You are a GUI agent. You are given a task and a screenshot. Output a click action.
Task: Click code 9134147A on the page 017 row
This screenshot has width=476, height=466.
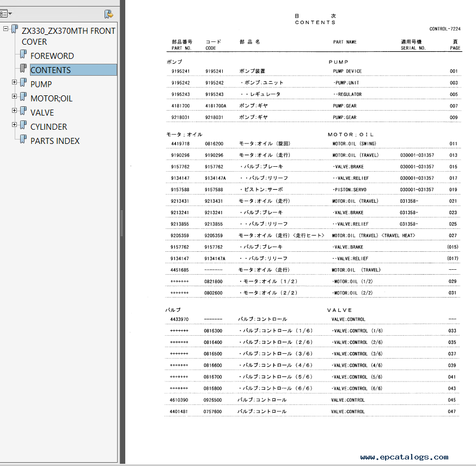click(x=215, y=178)
